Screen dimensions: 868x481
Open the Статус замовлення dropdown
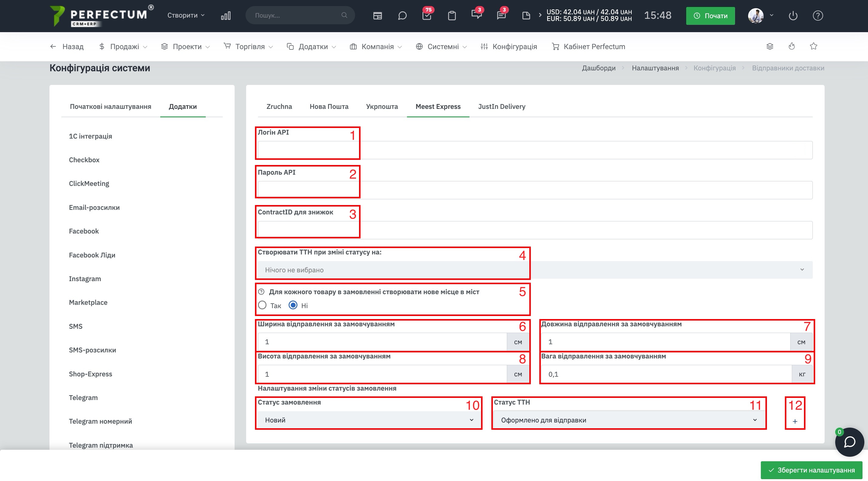370,420
